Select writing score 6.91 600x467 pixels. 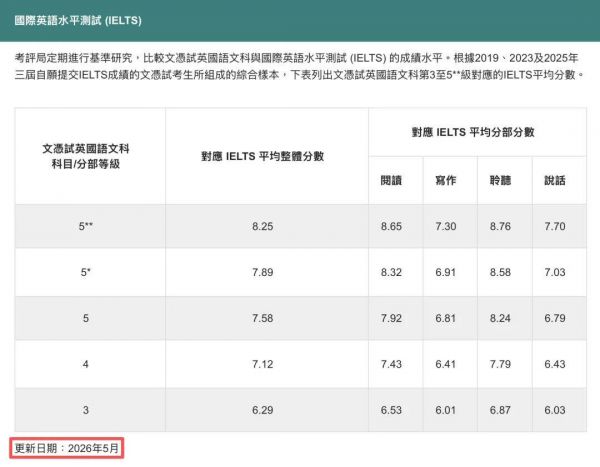[446, 272]
